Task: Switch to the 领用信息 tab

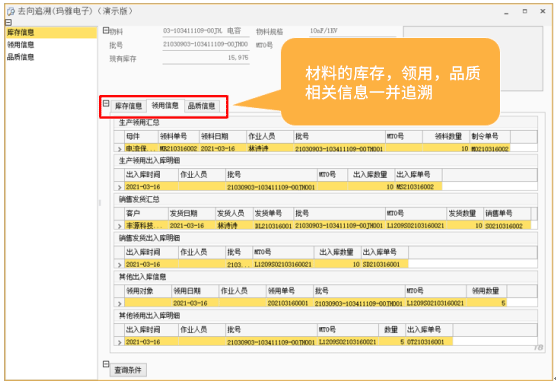Action: click(x=165, y=105)
